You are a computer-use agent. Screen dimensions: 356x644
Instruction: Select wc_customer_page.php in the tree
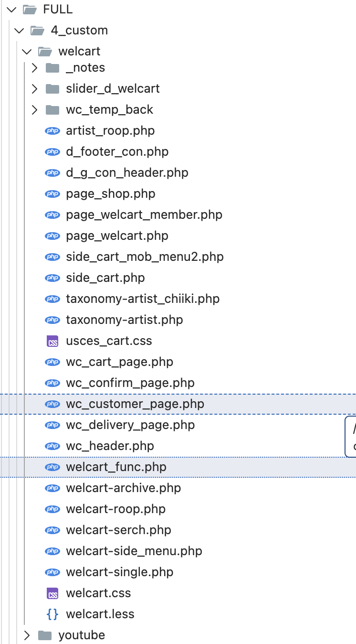(135, 404)
